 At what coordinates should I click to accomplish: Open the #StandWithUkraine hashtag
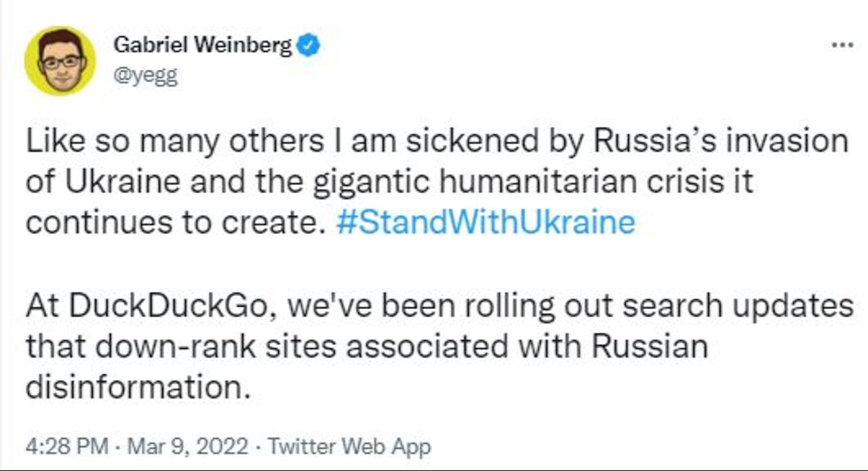point(486,223)
